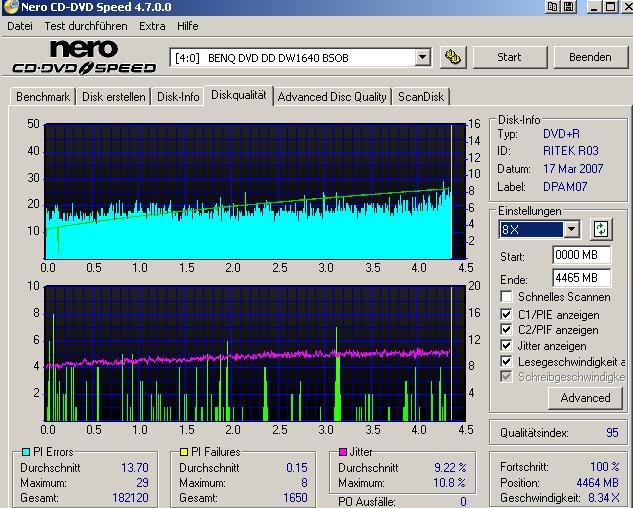
Task: Click the PI Failures and jitter chart
Action: click(255, 353)
